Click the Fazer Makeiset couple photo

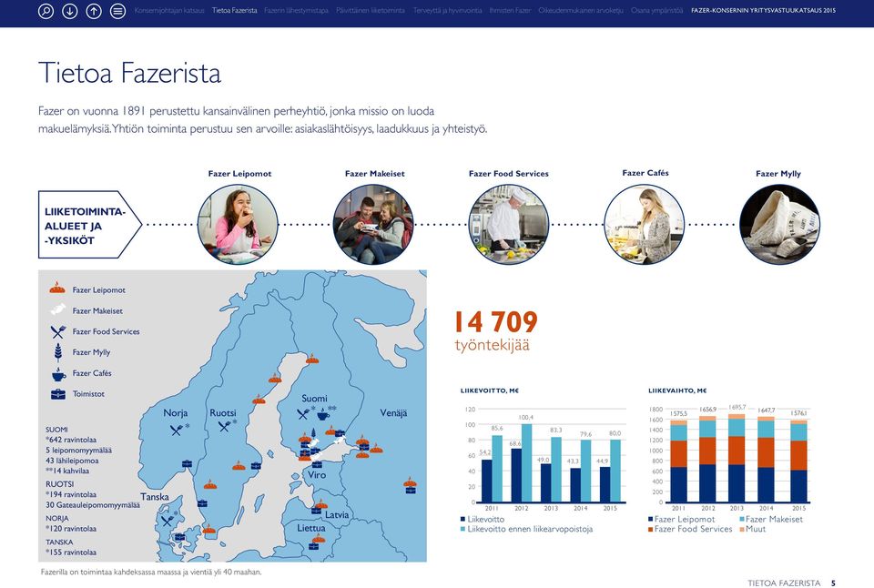click(x=373, y=224)
